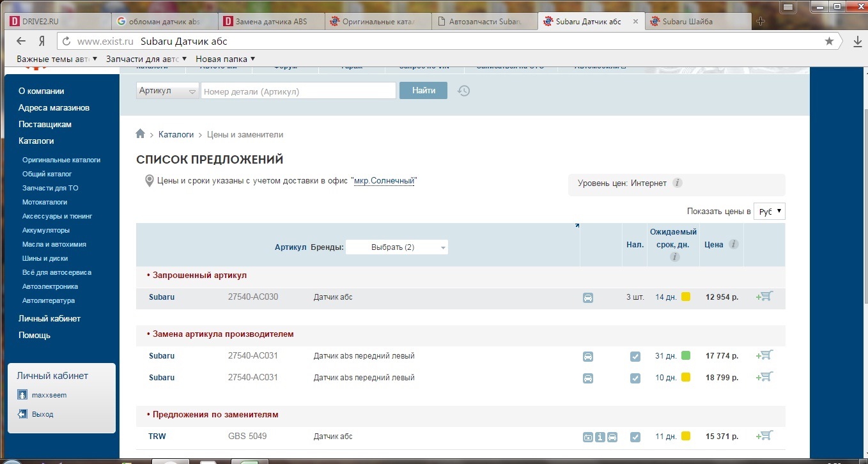This screenshot has height=464, width=868.
Task: Open the photo icon in the TRW row
Action: click(588, 437)
